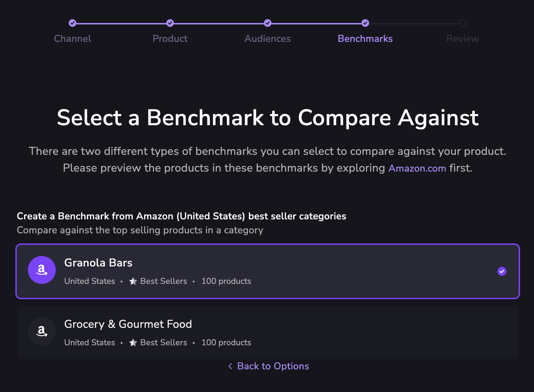Click the Best Sellers star under Granola Bars
The height and width of the screenshot is (392, 534).
click(x=133, y=281)
